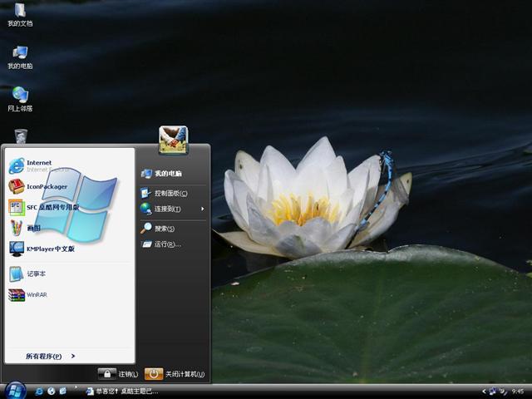532x399 pixels.
Task: Click the 关闭计算机(U) shut down button
Action: [x=175, y=374]
